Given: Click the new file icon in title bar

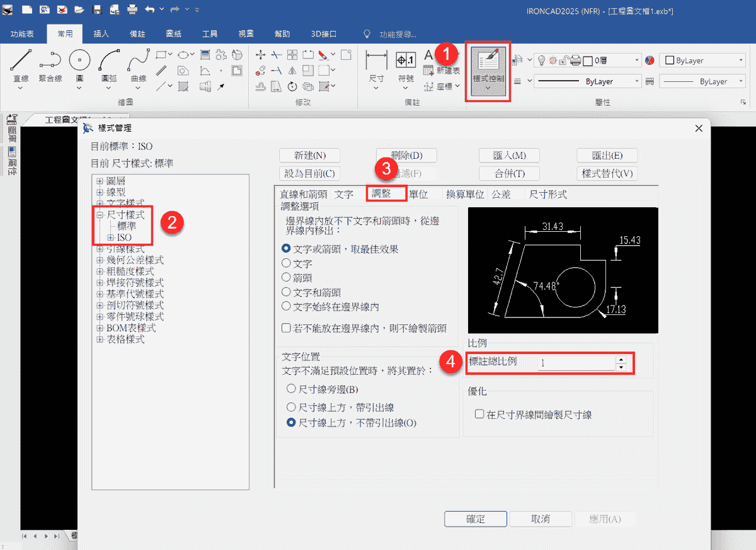Looking at the screenshot, I should click(26, 9).
